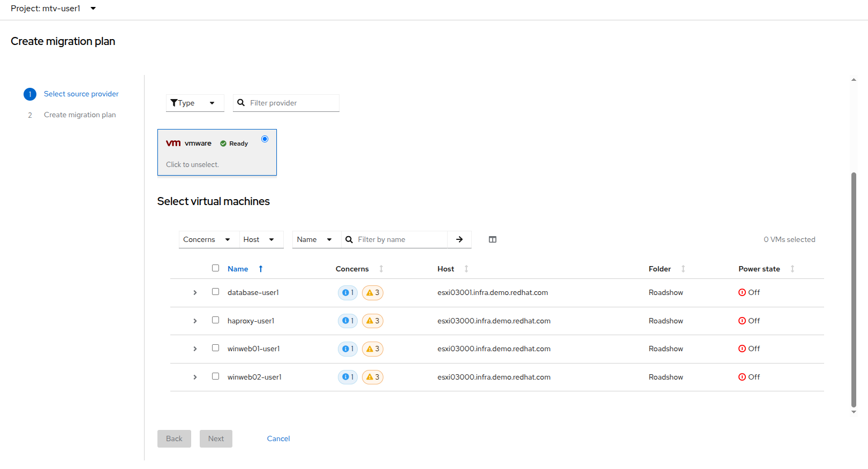Go to Create migration plan step

click(80, 115)
